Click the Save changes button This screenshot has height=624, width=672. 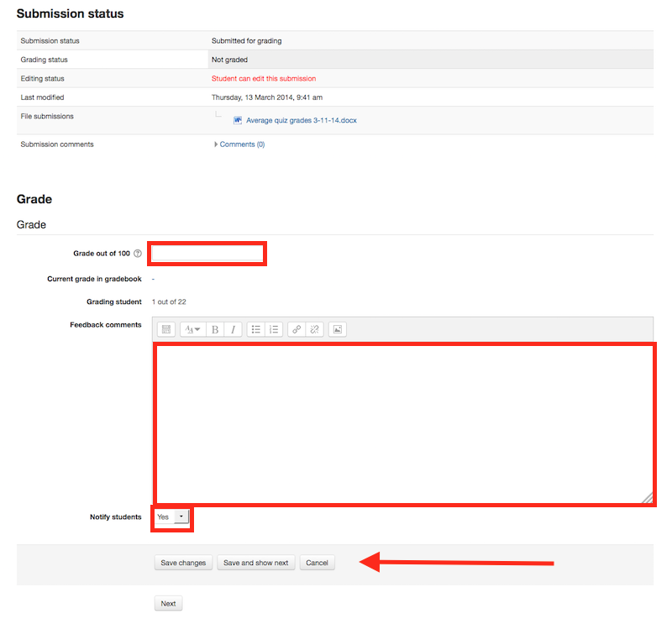point(182,563)
